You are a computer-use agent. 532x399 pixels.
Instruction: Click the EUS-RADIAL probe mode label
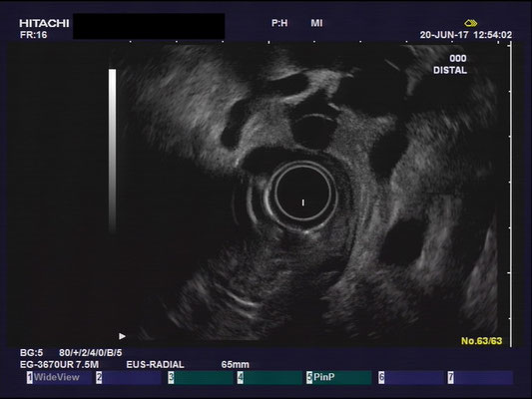pos(155,365)
